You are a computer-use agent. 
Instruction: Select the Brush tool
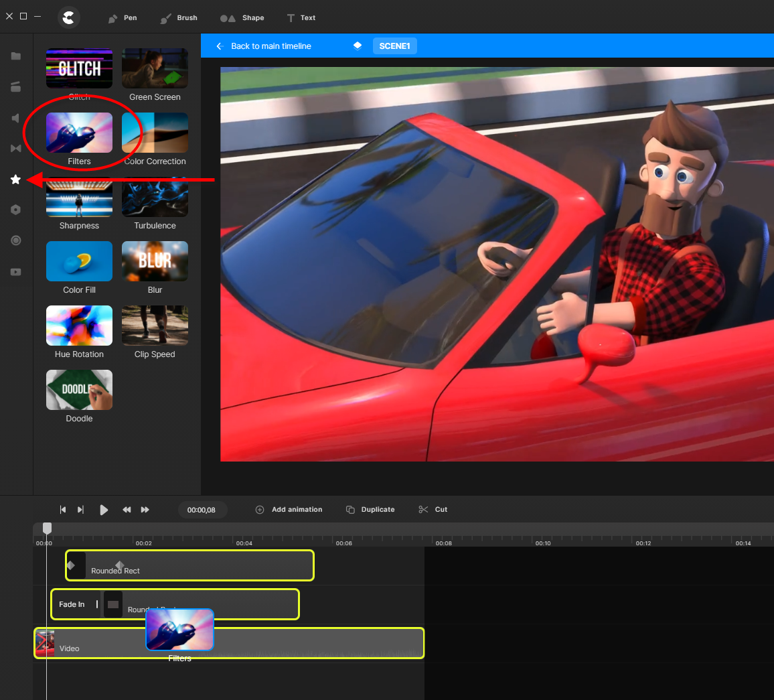pyautogui.click(x=178, y=18)
